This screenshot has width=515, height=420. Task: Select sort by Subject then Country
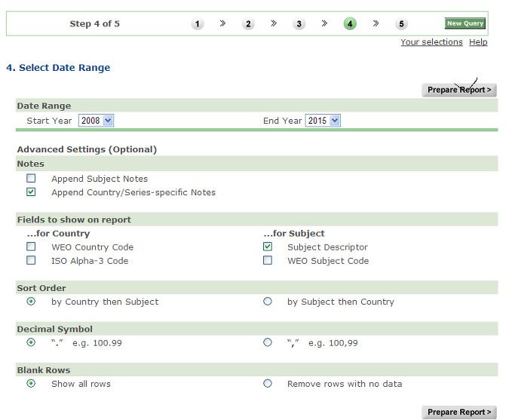[x=268, y=301]
